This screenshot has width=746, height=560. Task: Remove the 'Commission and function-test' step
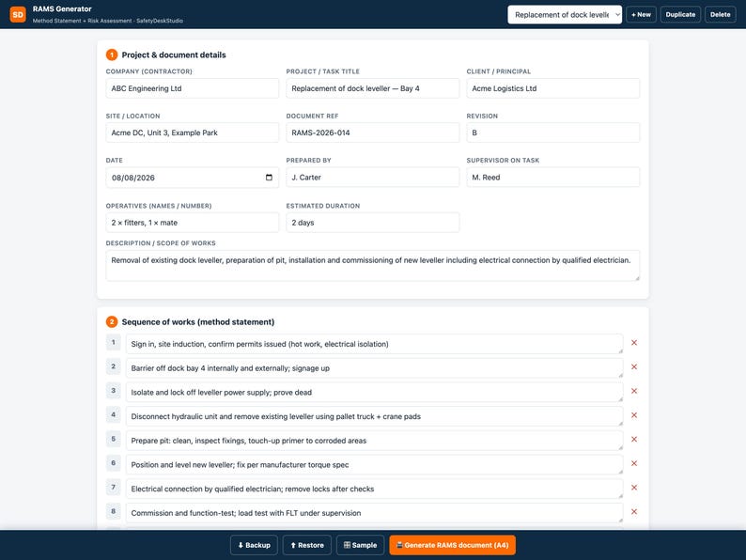coord(633,512)
